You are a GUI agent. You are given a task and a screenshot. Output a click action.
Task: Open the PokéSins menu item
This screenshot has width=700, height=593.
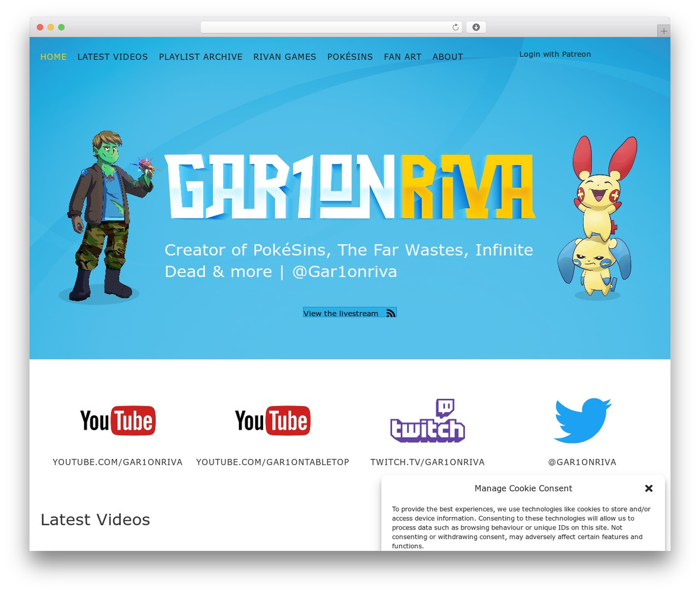tap(350, 57)
